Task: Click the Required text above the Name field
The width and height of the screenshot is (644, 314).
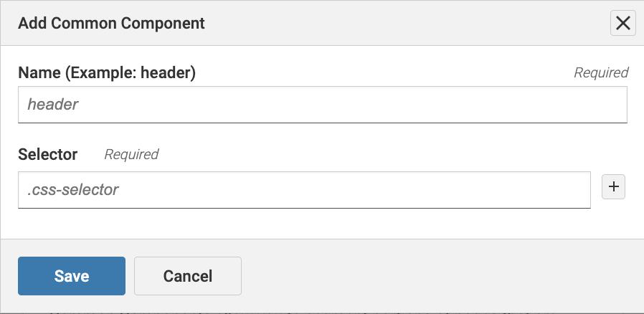Action: coord(601,72)
